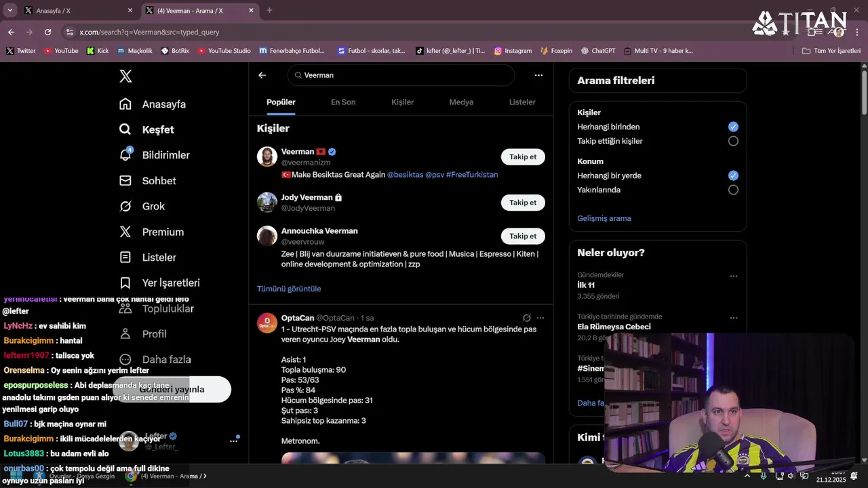
Task: Open Listeler icon in sidebar
Action: [x=125, y=258]
